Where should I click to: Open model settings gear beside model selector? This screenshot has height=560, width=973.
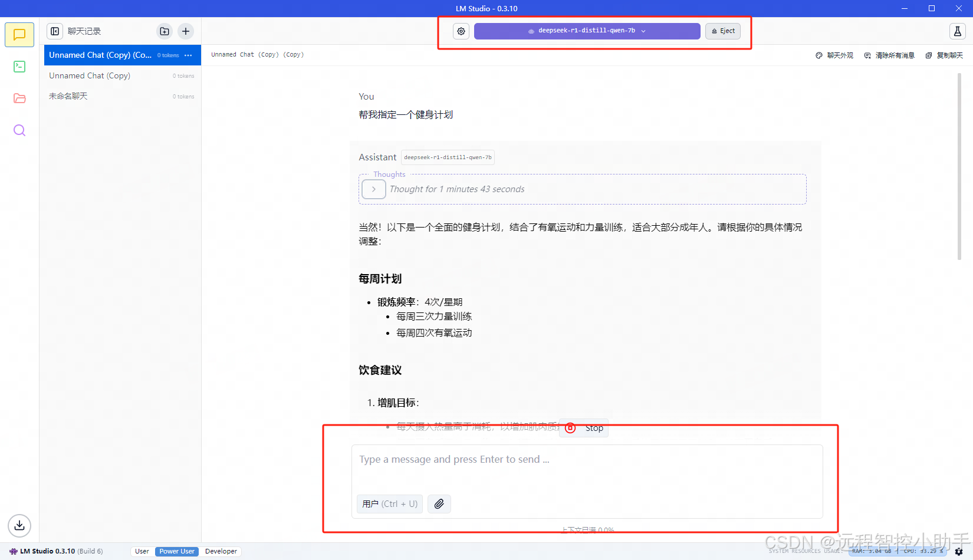point(461,31)
